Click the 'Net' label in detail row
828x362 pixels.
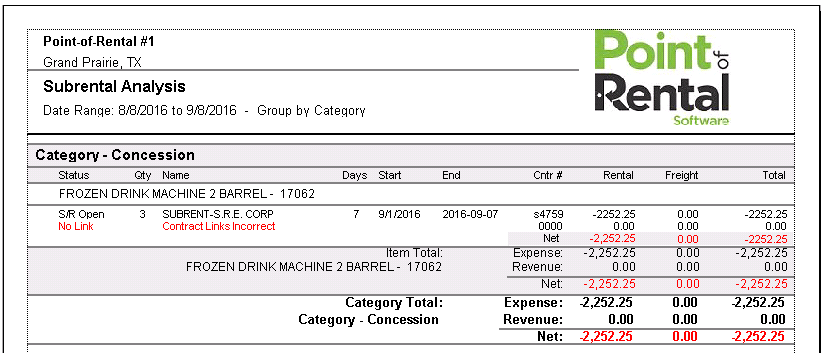[551, 239]
